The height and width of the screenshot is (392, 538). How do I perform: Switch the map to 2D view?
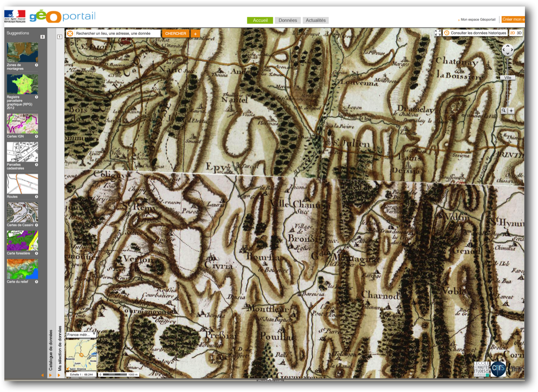[512, 33]
